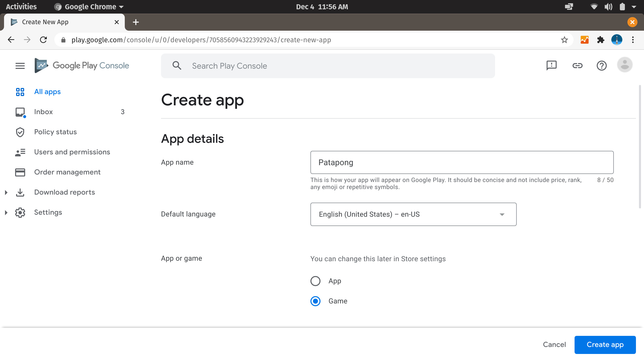Close the Create New App tab

(x=117, y=22)
